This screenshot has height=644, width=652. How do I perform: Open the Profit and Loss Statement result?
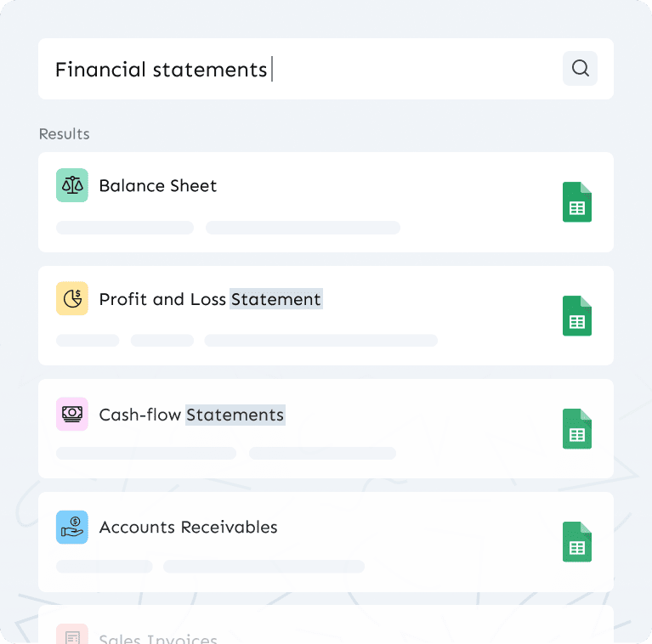click(x=210, y=299)
